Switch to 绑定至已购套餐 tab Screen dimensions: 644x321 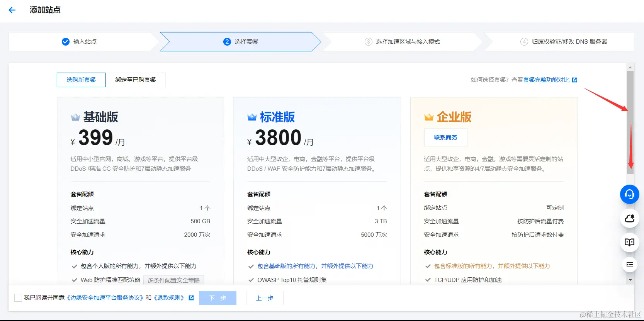point(136,80)
